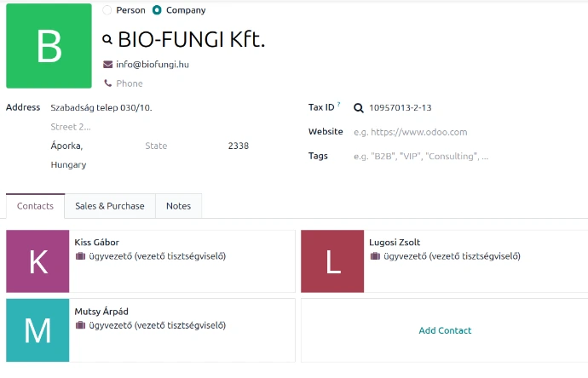The width and height of the screenshot is (588, 378).
Task: Switch to the Sales & Purchase tab
Action: coord(110,206)
